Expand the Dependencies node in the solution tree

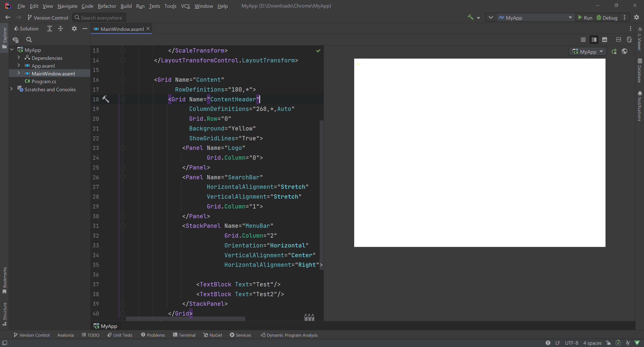(x=19, y=58)
